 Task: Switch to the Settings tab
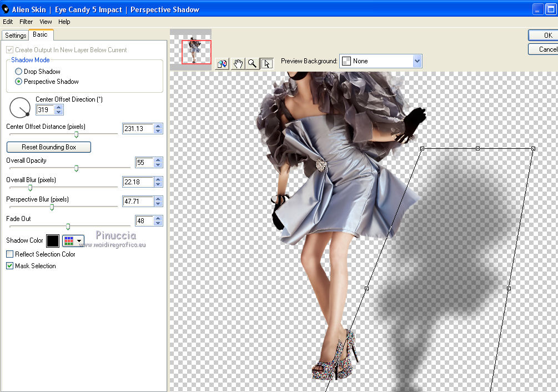pyautogui.click(x=16, y=35)
